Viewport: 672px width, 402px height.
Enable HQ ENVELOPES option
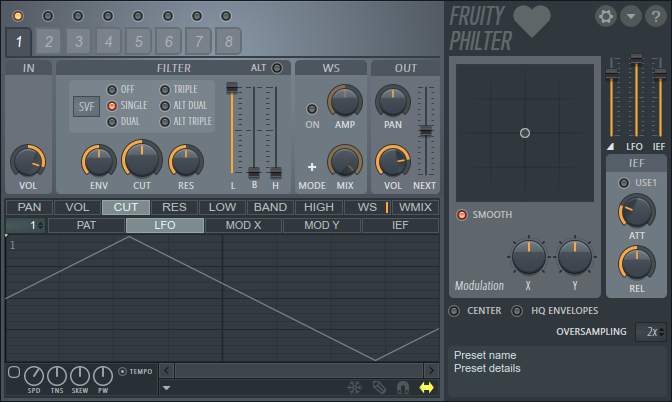point(517,311)
